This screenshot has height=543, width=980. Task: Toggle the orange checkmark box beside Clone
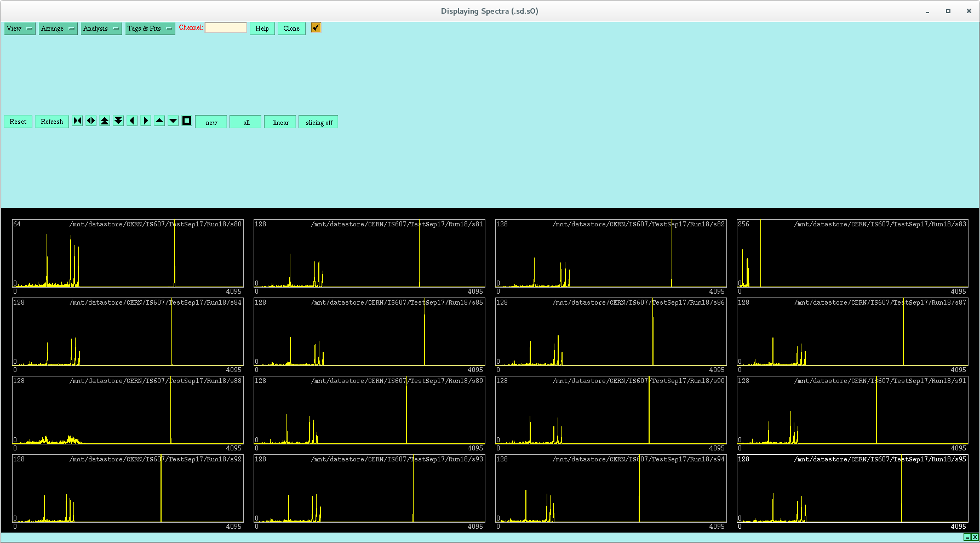(x=316, y=27)
